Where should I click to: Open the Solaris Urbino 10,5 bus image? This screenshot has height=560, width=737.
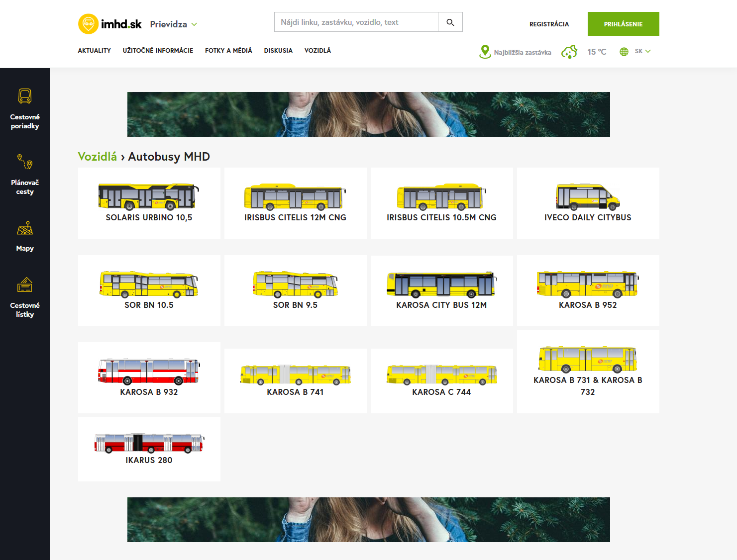(x=149, y=196)
